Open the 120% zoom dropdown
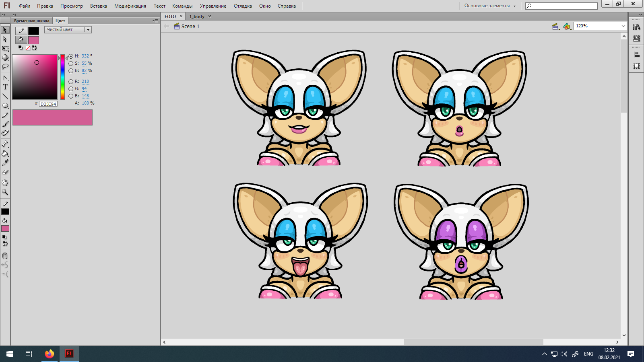Screen dimensions: 644x362 pyautogui.click(x=600, y=26)
